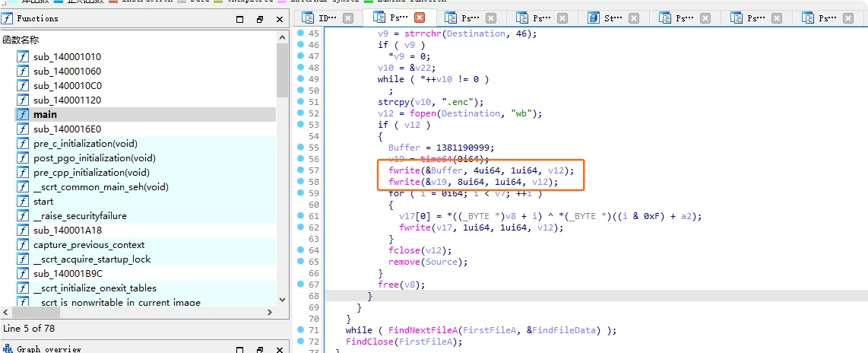Toggle breakpoint dot on line 52
Image resolution: width=868 pixels, height=353 pixels.
pyautogui.click(x=301, y=113)
